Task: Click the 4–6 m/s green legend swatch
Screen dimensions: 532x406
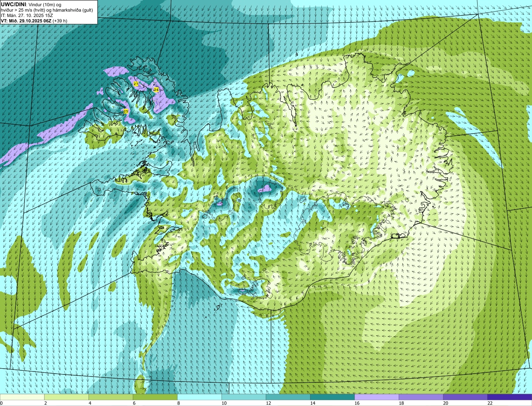Action: coord(111,397)
